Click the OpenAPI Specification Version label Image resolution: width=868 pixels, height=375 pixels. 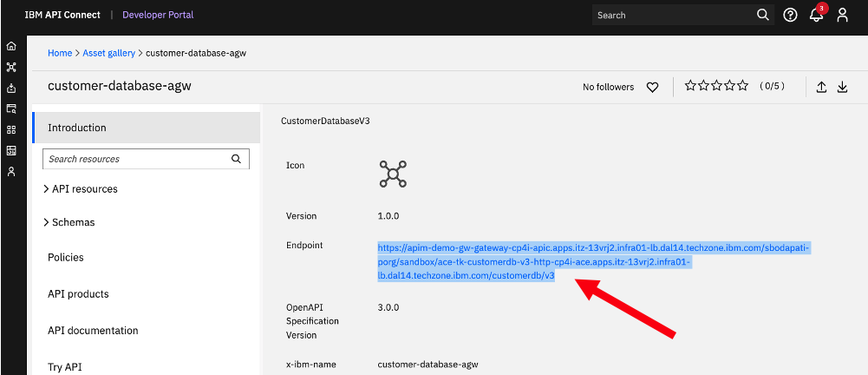tap(312, 320)
